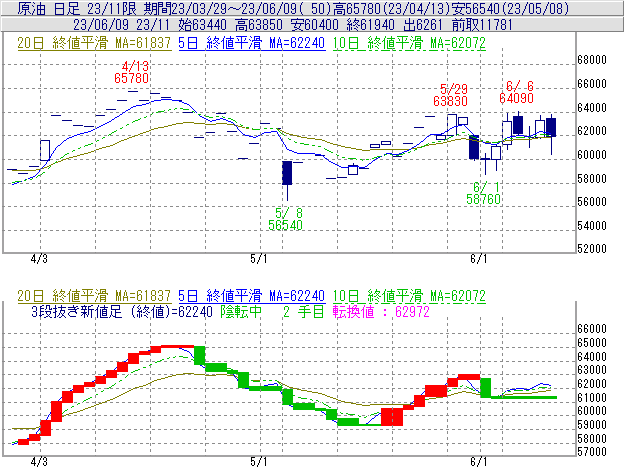This screenshot has width=624, height=475.
Task: Click the 始63440 open value in header
Action: [x=202, y=25]
